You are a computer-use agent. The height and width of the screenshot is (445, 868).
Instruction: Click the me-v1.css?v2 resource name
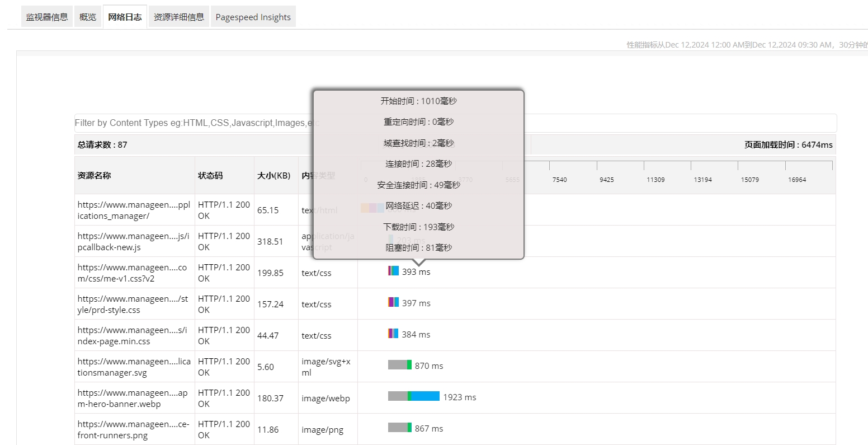133,273
